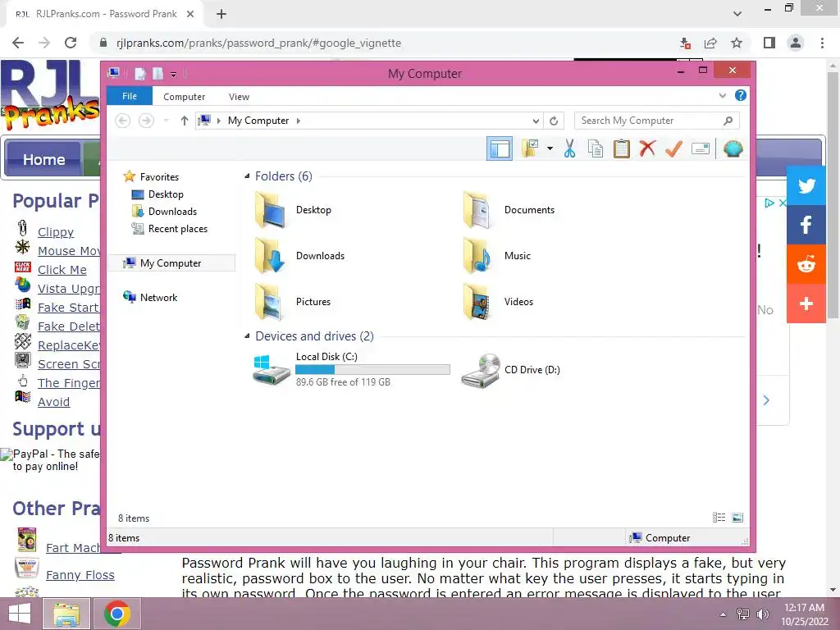
Task: Click the folder options toolbar icon
Action: (529, 148)
